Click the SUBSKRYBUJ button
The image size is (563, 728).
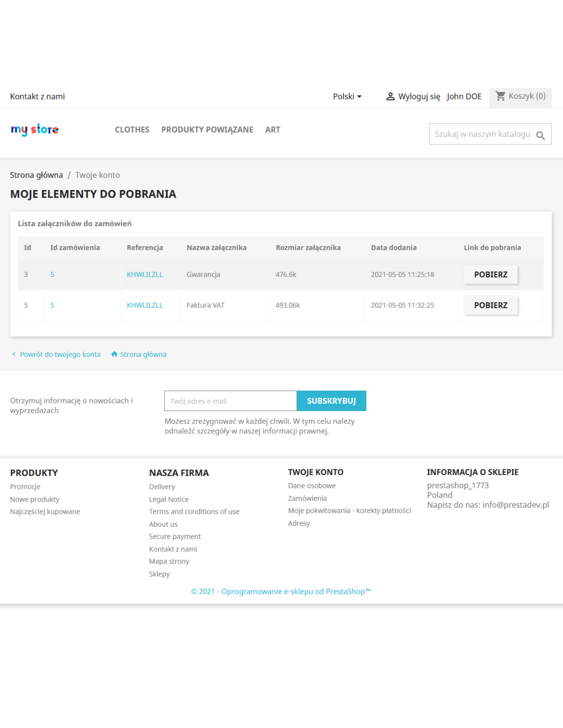[332, 401]
